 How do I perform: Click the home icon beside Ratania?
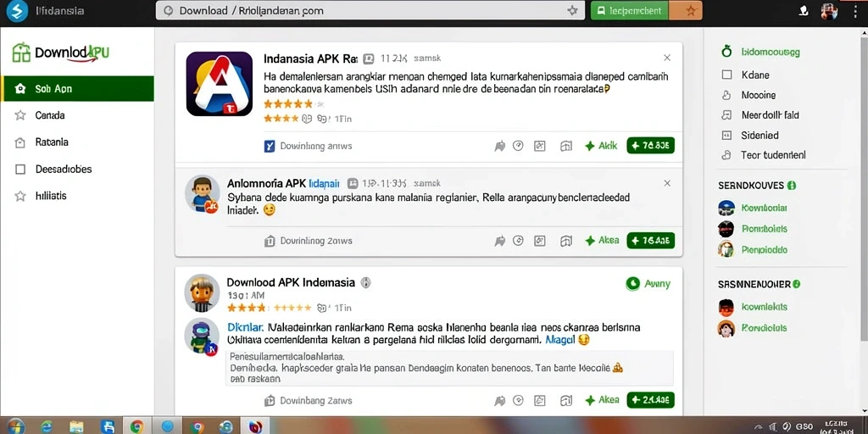(20, 142)
